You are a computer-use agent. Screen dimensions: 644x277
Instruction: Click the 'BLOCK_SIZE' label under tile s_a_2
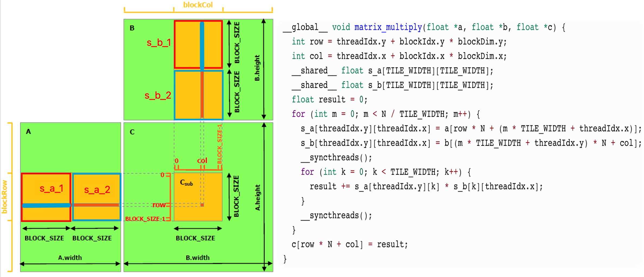click(92, 238)
